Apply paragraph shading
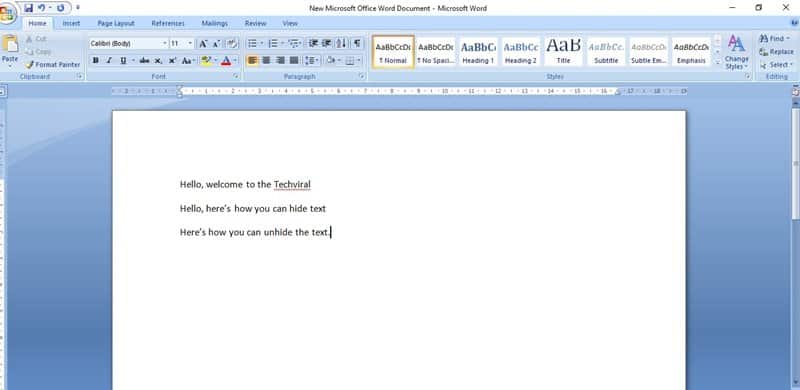Viewport: 800px width, 390px height. 331,61
